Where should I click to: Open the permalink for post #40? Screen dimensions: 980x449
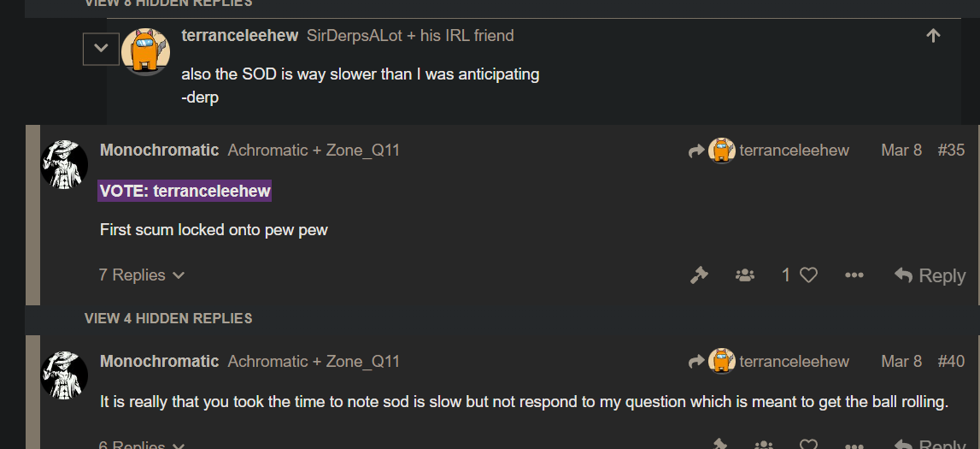(951, 362)
